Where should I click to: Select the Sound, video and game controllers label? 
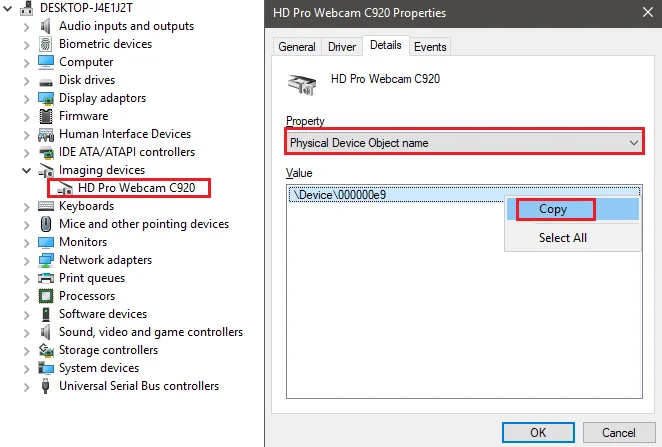[151, 332]
